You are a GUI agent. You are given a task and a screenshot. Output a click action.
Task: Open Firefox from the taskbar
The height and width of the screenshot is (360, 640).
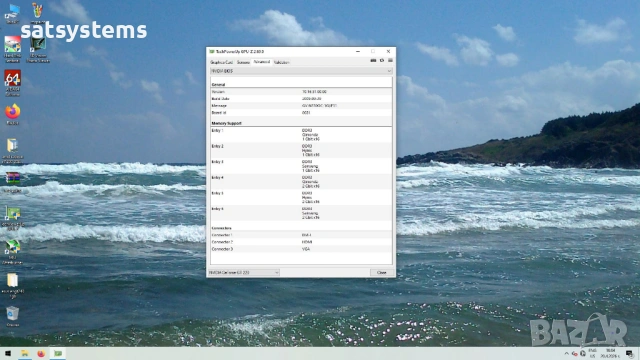click(41, 353)
